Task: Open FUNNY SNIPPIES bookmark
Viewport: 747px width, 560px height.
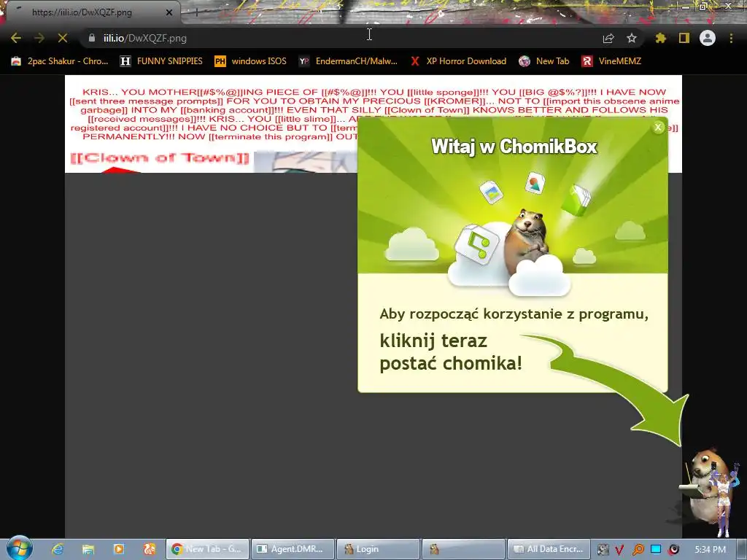Action: click(161, 61)
